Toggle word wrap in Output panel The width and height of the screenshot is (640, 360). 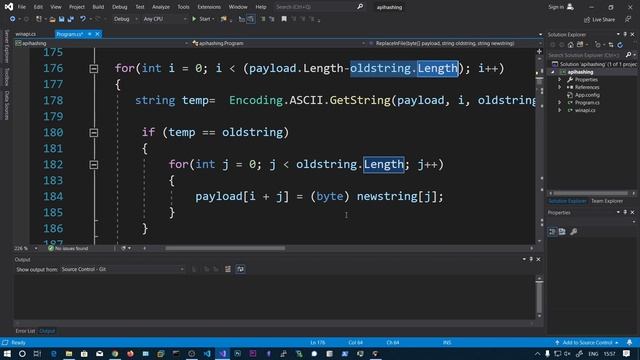[x=240, y=269]
